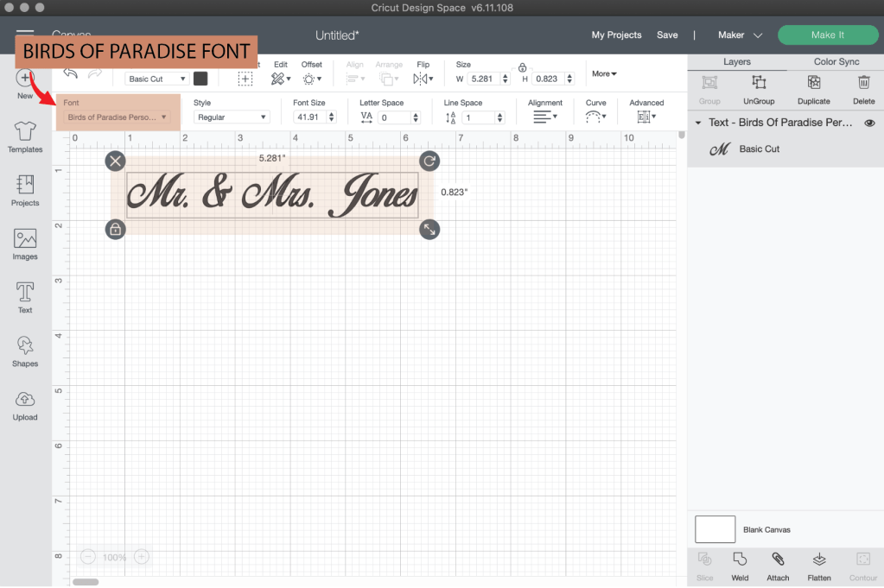Click the Attach icon

778,564
